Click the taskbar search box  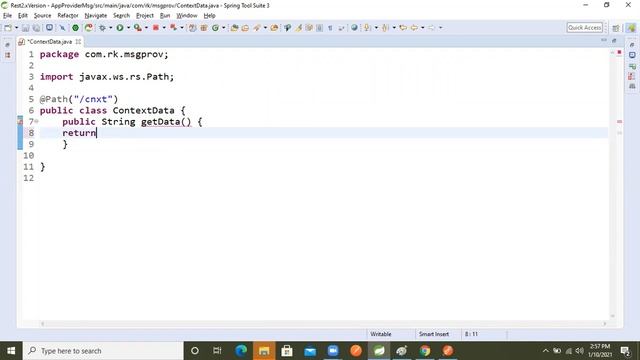point(103,351)
